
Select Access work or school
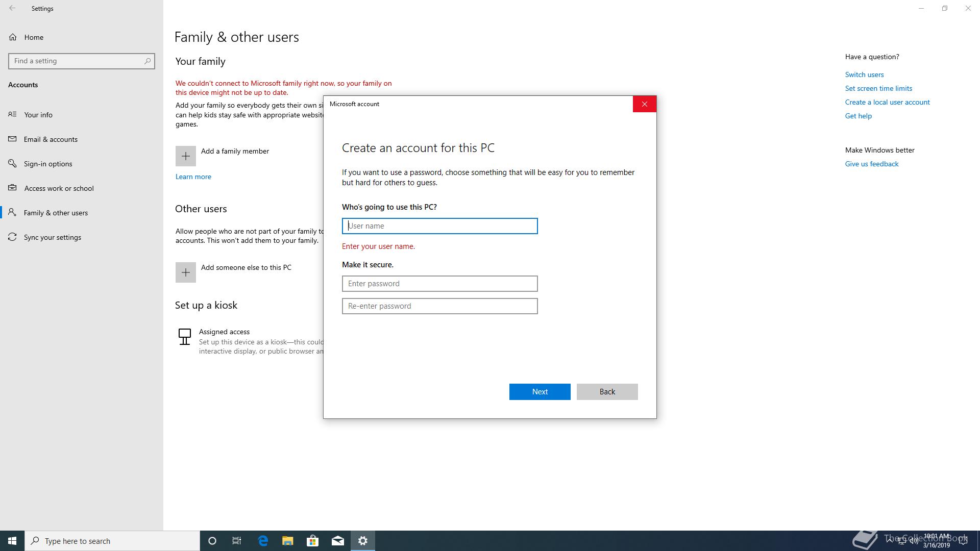point(59,188)
